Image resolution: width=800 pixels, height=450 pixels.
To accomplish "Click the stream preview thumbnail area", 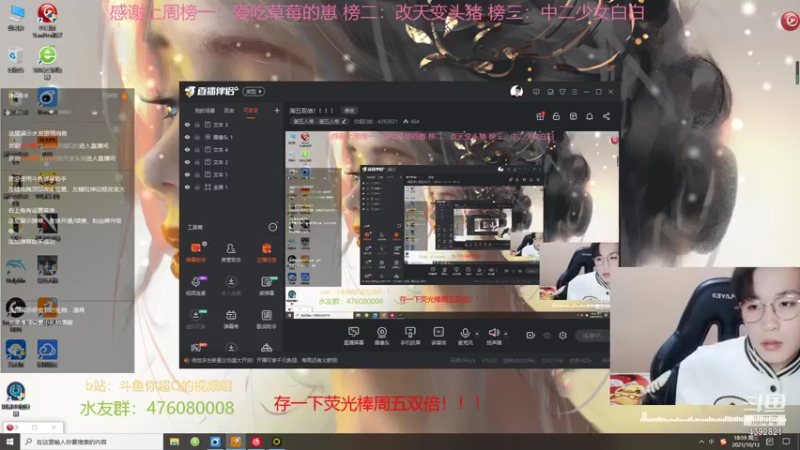I will (x=452, y=225).
